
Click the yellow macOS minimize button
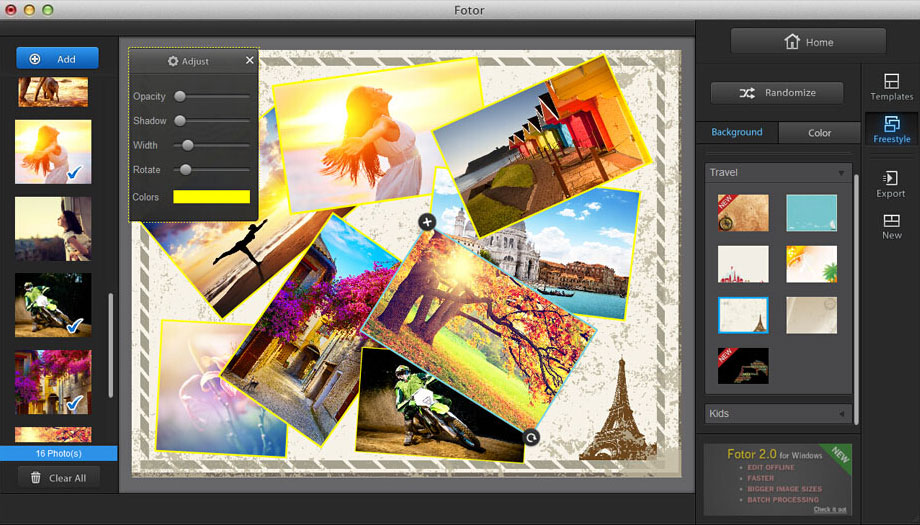click(29, 10)
